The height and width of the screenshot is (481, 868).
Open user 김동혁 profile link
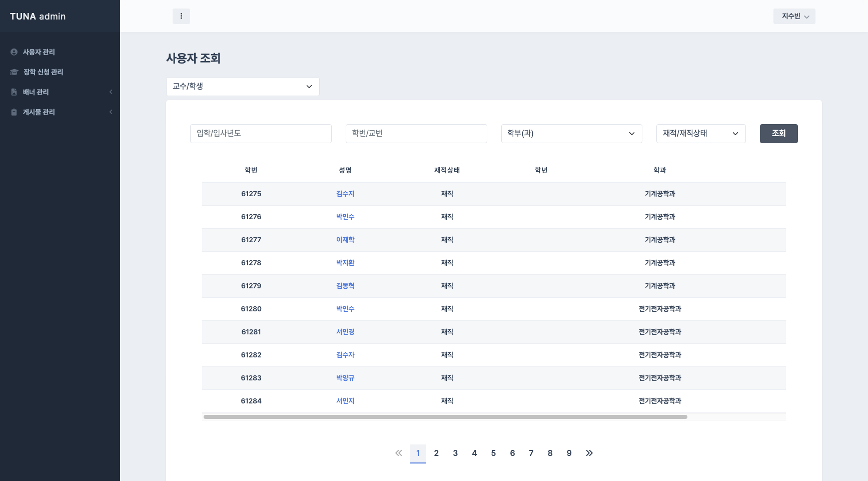[345, 286]
